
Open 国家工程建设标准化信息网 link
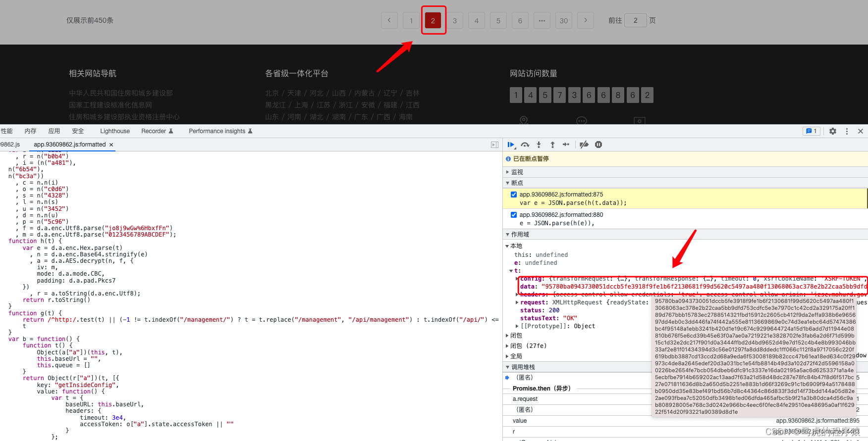110,105
